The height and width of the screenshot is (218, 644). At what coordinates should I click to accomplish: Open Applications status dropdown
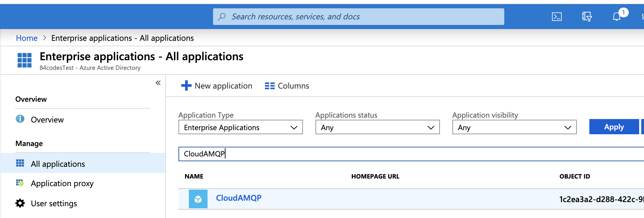378,127
